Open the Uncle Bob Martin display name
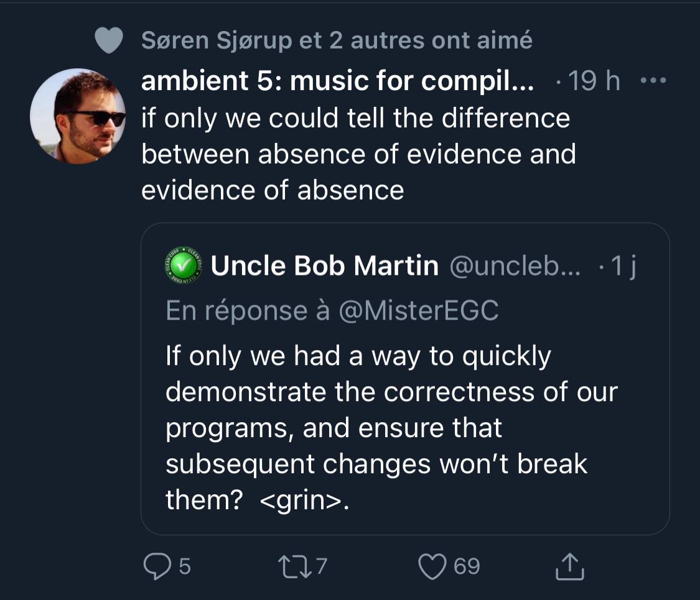Viewport: 700px width, 600px height. pyautogui.click(x=324, y=267)
